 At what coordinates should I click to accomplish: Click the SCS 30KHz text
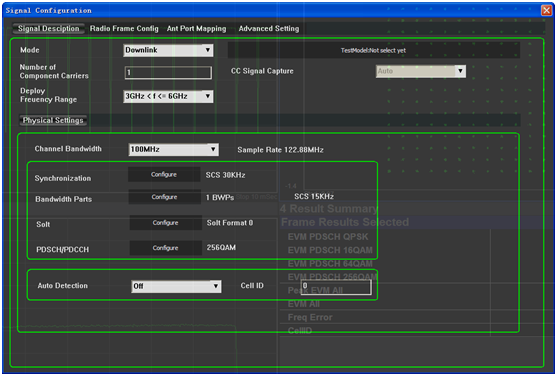tap(226, 175)
